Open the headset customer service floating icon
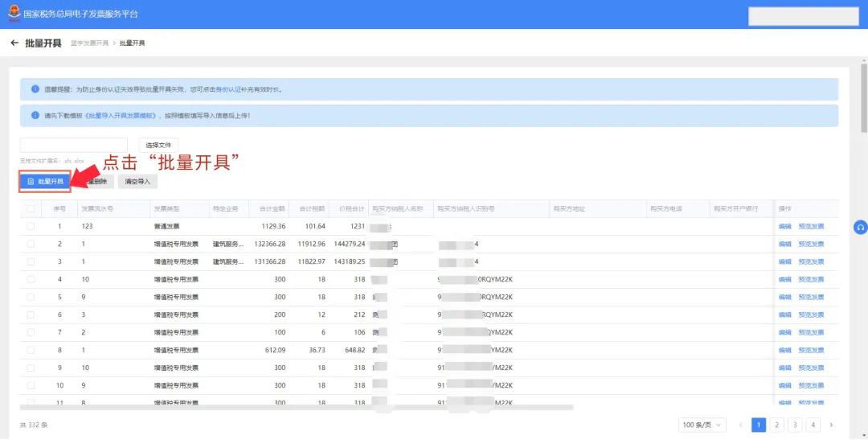 pos(860,228)
